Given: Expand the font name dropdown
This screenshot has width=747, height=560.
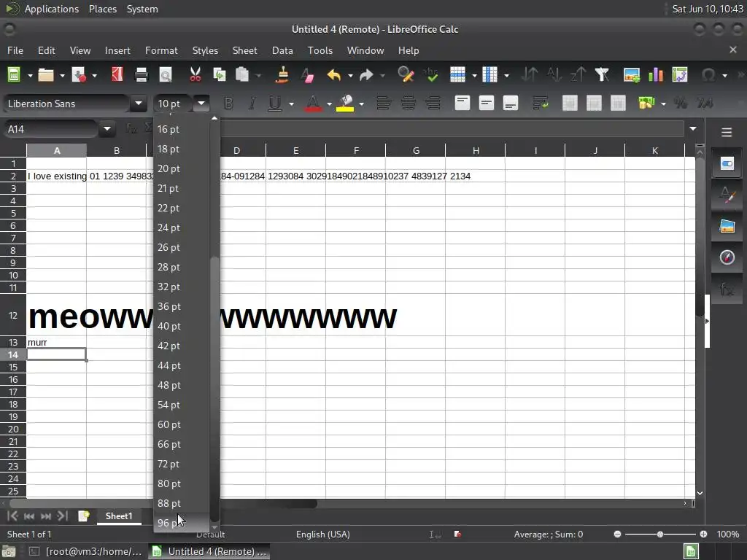Looking at the screenshot, I should click(138, 104).
